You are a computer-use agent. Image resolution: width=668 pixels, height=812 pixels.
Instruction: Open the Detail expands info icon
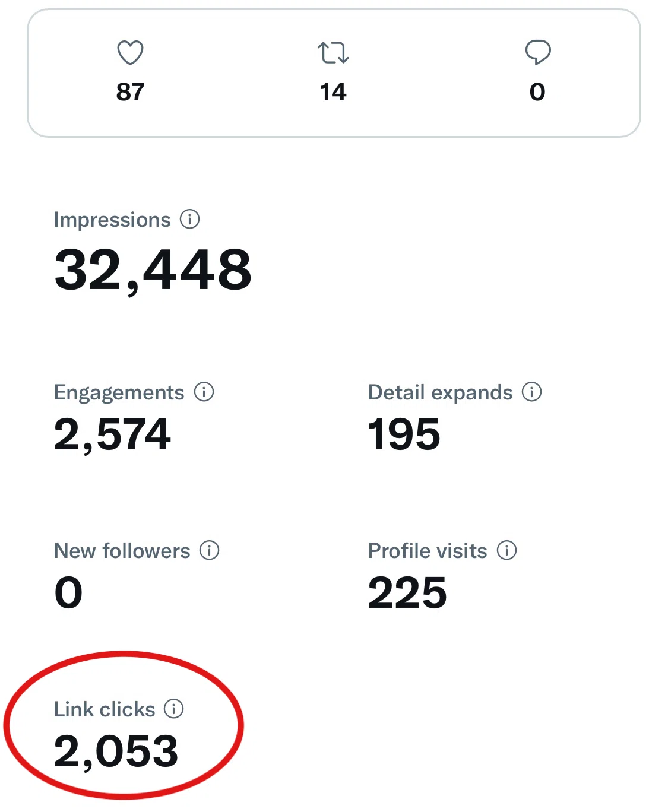531,392
